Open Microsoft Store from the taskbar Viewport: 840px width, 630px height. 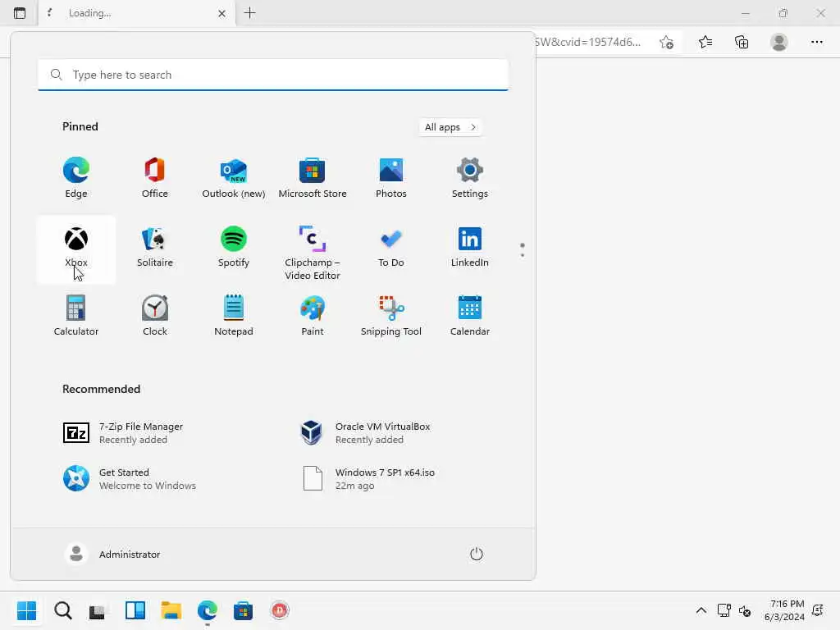pyautogui.click(x=243, y=610)
